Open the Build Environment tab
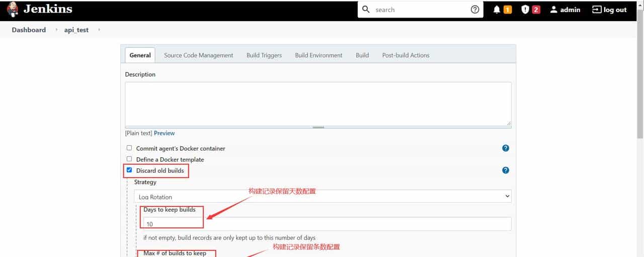 coord(318,55)
